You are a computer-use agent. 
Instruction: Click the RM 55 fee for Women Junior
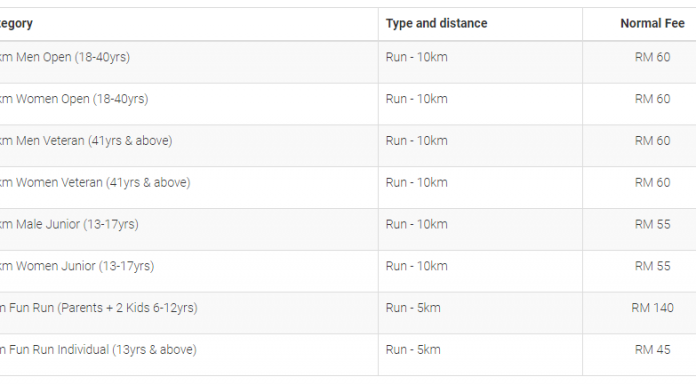pos(652,266)
